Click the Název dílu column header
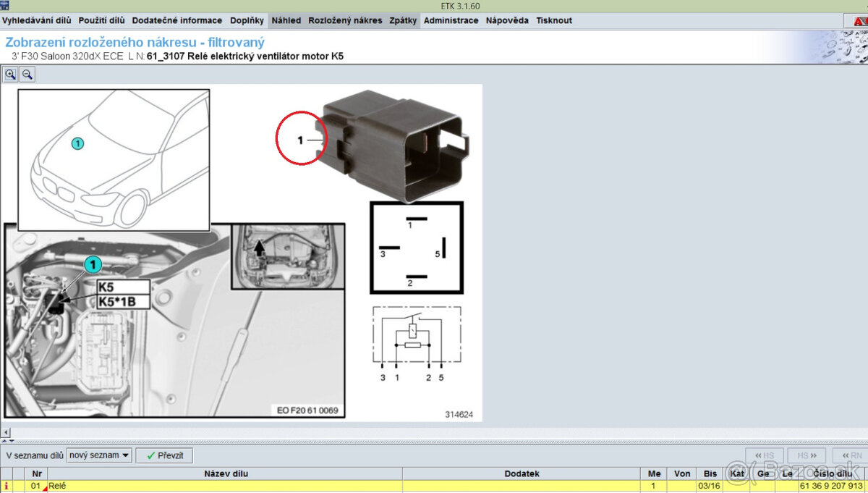Image resolution: width=868 pixels, height=493 pixels. point(226,473)
